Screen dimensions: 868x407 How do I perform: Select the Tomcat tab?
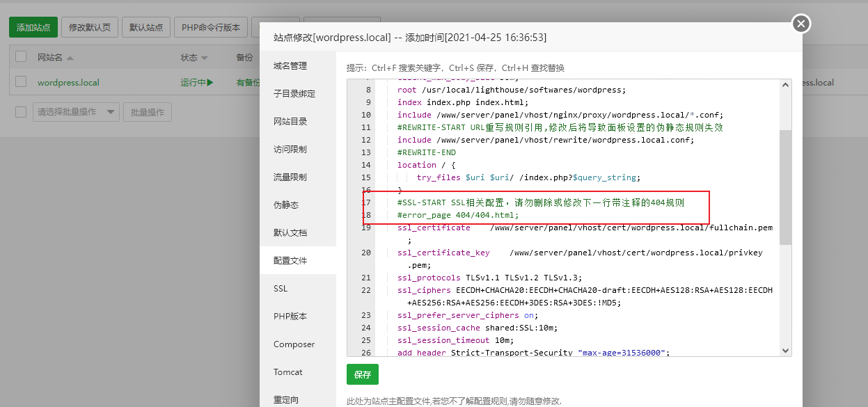[x=298, y=372]
